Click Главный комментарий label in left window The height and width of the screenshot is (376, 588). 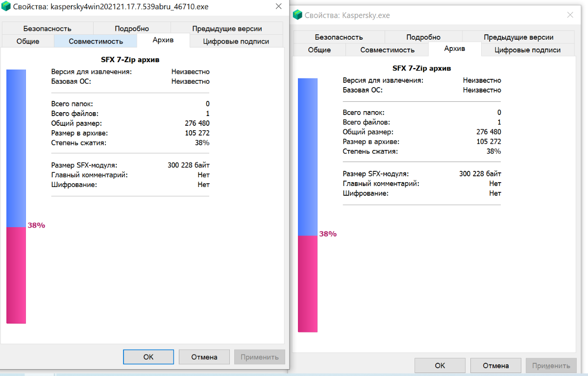pyautogui.click(x=89, y=175)
